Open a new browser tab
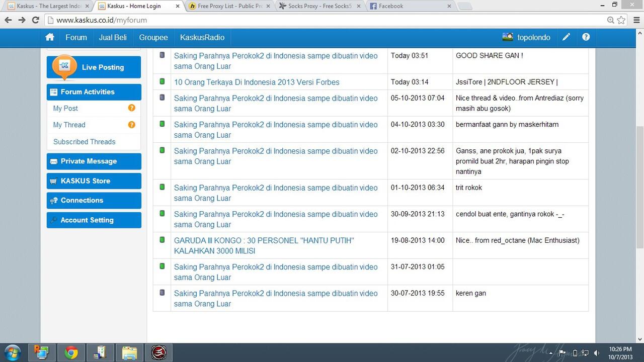 pyautogui.click(x=465, y=6)
